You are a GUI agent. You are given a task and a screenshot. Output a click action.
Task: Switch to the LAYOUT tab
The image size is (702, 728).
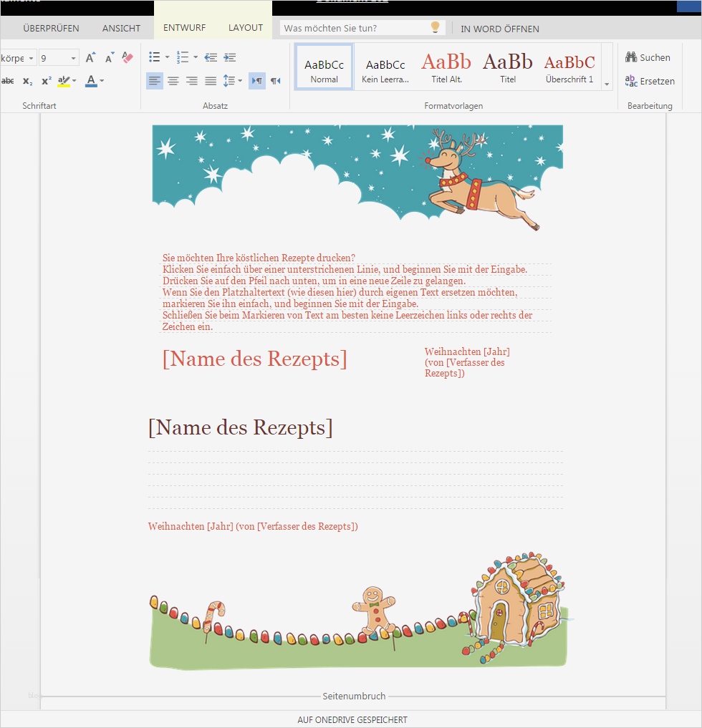pyautogui.click(x=245, y=27)
